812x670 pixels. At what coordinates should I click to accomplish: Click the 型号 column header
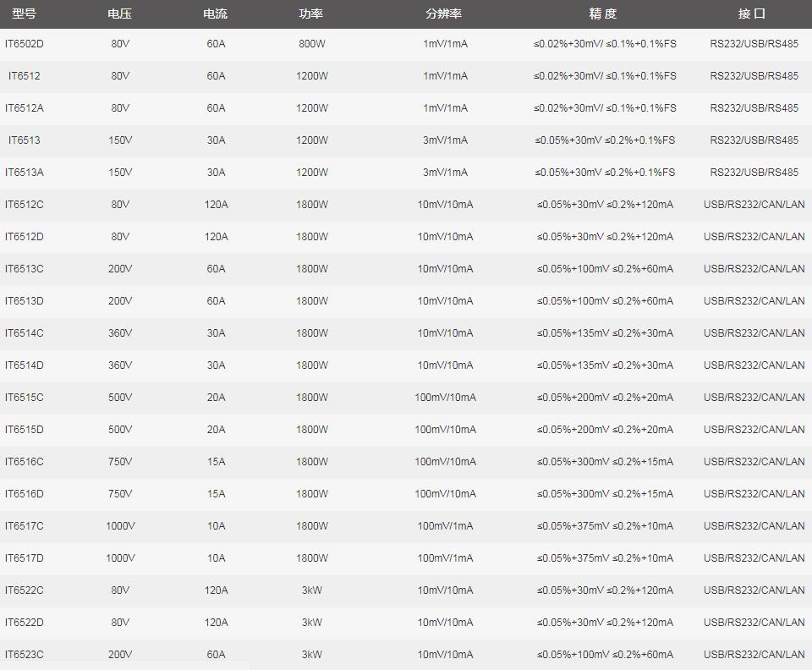[x=24, y=14]
